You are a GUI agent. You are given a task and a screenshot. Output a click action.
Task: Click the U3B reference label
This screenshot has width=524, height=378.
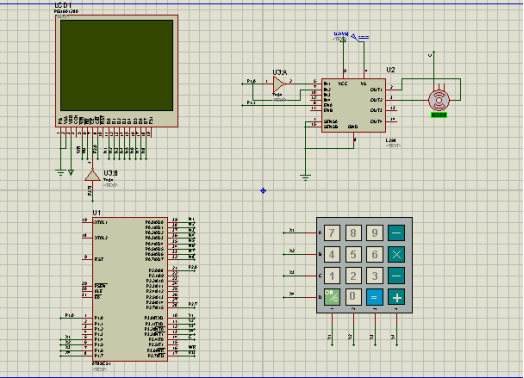pos(110,173)
